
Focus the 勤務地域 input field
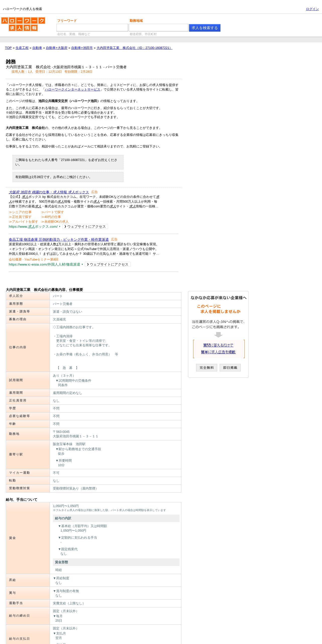coord(158,28)
